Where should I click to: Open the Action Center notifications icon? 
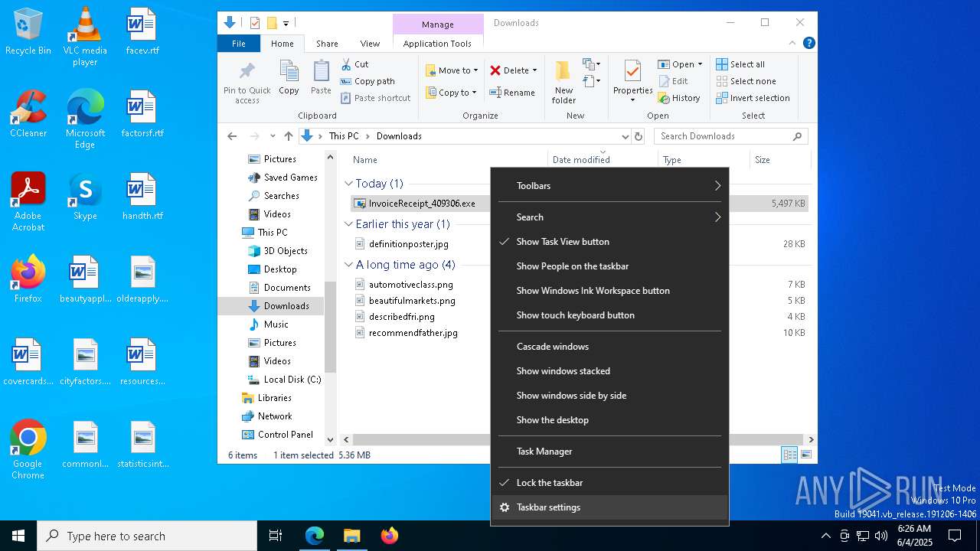955,536
